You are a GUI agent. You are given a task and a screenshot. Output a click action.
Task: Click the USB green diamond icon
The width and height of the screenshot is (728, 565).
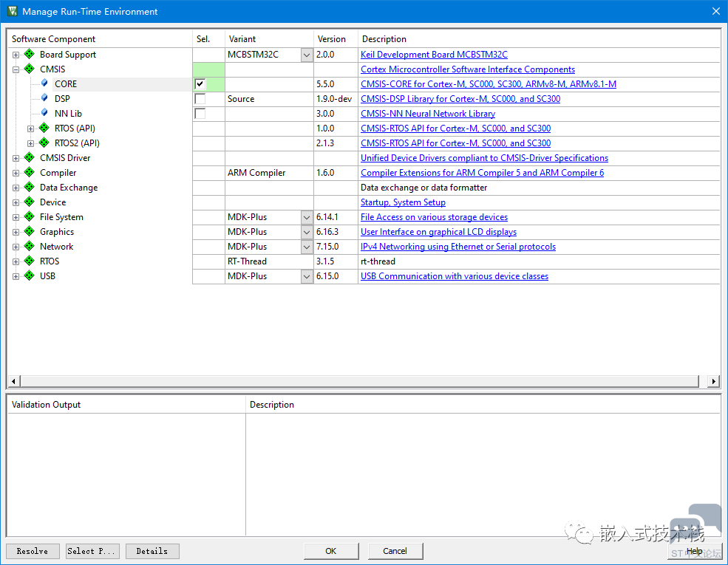[30, 276]
